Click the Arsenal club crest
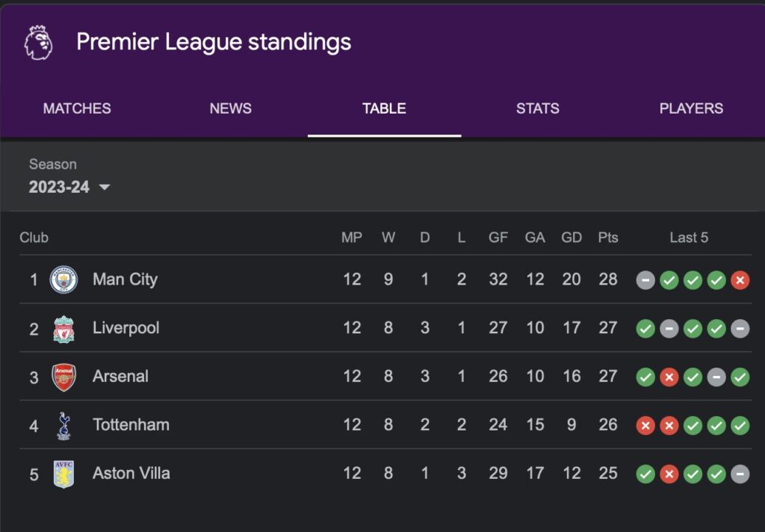Viewport: 765px width, 532px height. click(x=64, y=377)
